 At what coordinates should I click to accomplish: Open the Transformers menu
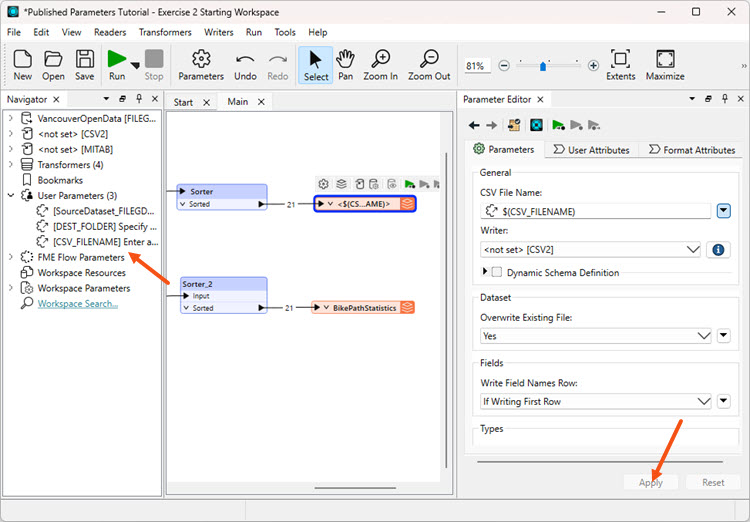click(x=165, y=32)
